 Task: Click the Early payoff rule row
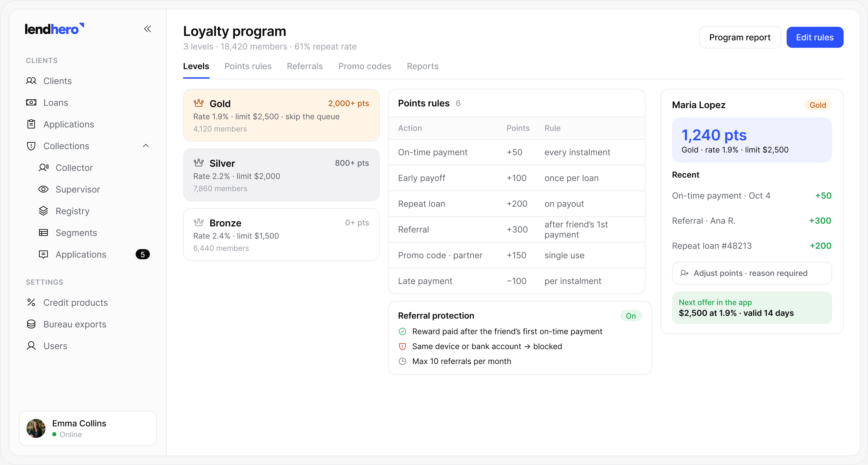[x=516, y=178]
